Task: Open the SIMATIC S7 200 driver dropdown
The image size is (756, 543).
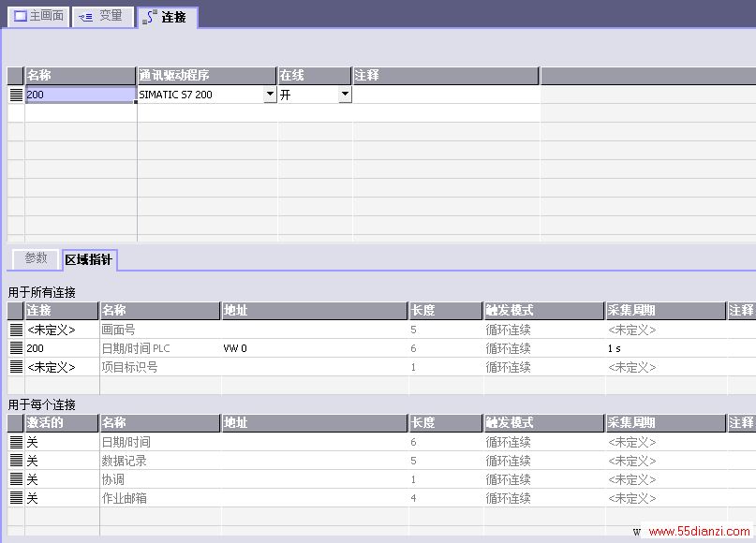Action: point(270,94)
